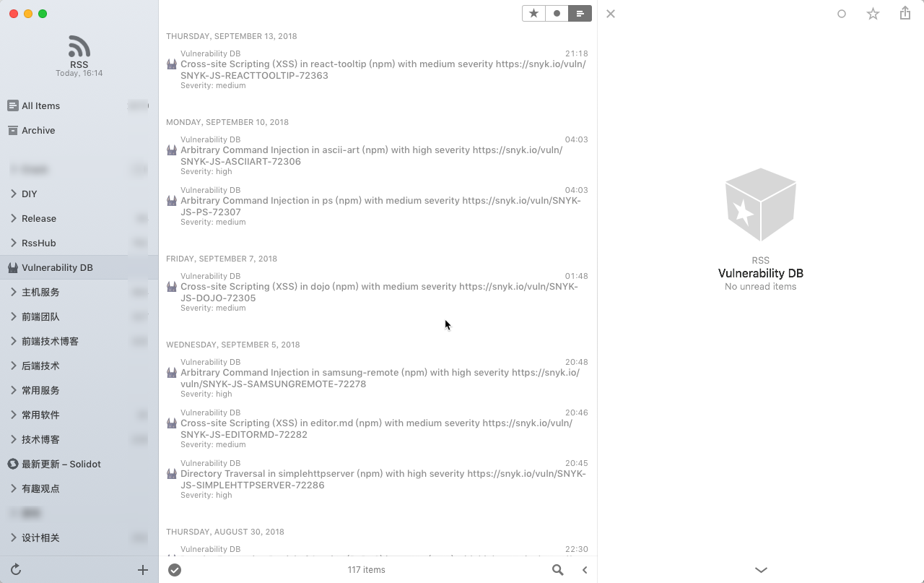924x583 pixels.
Task: Open the Archive section
Action: (x=79, y=130)
